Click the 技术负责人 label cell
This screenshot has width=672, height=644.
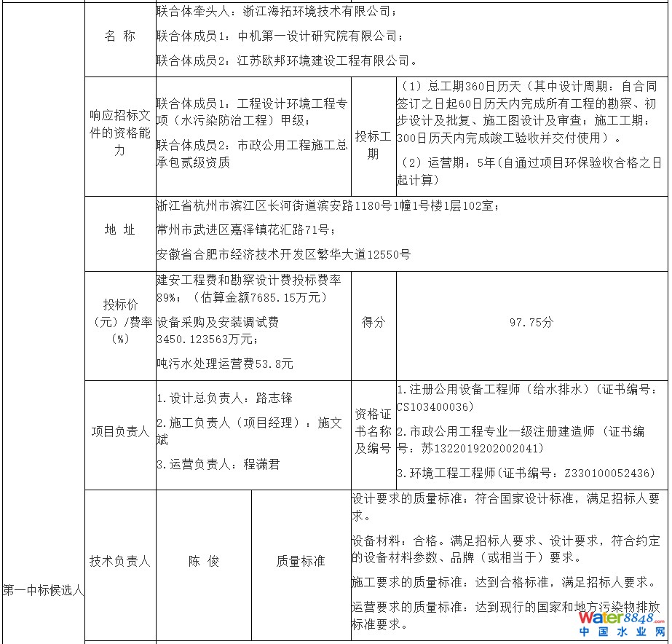click(x=120, y=561)
